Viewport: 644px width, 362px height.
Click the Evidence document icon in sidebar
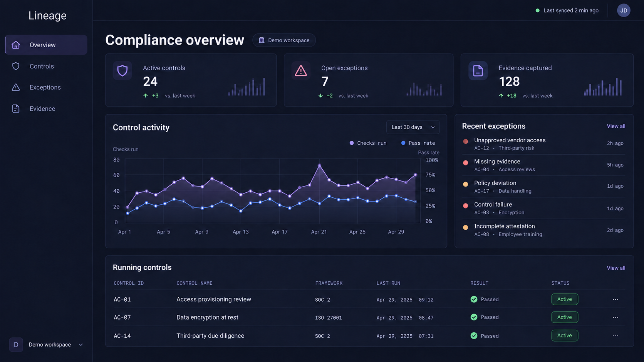coord(16,108)
